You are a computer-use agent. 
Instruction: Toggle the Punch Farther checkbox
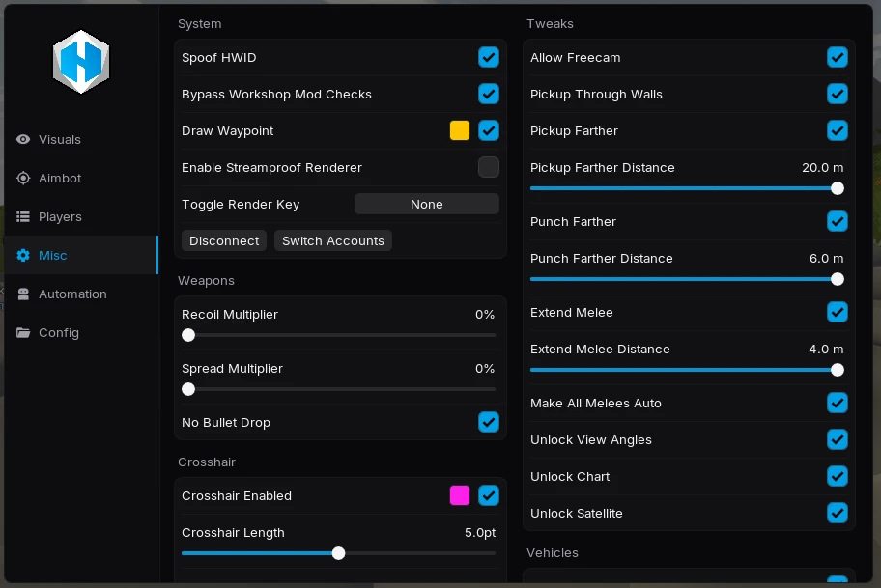pos(838,221)
